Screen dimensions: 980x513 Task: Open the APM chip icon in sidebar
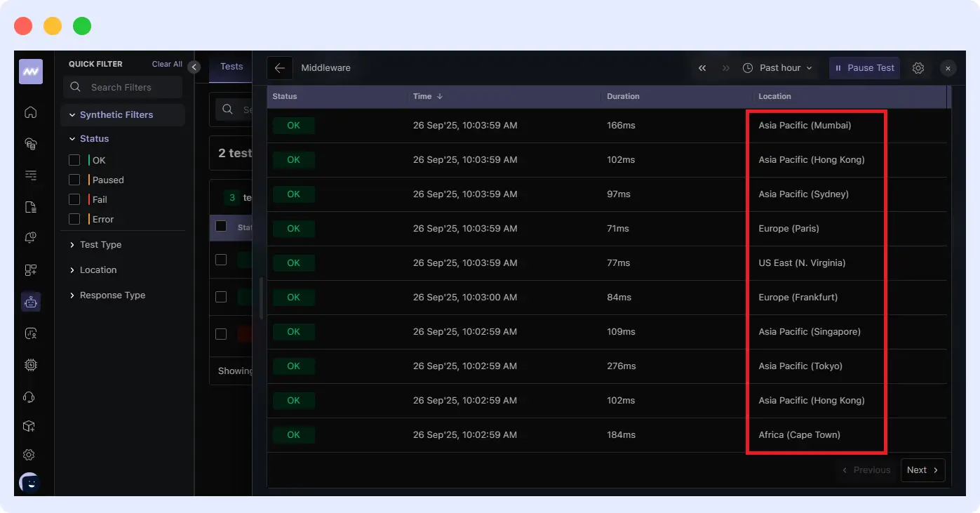tap(30, 365)
